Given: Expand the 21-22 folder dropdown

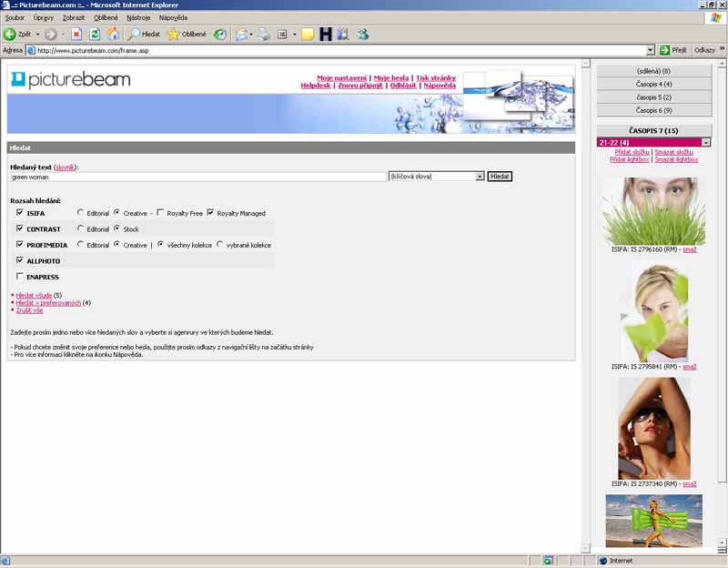Looking at the screenshot, I should point(706,143).
